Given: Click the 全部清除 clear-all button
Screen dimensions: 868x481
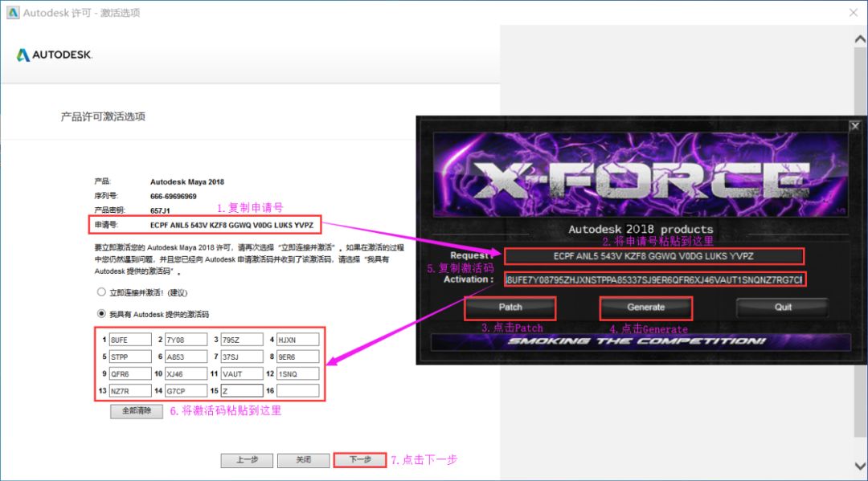Looking at the screenshot, I should pos(136,411).
